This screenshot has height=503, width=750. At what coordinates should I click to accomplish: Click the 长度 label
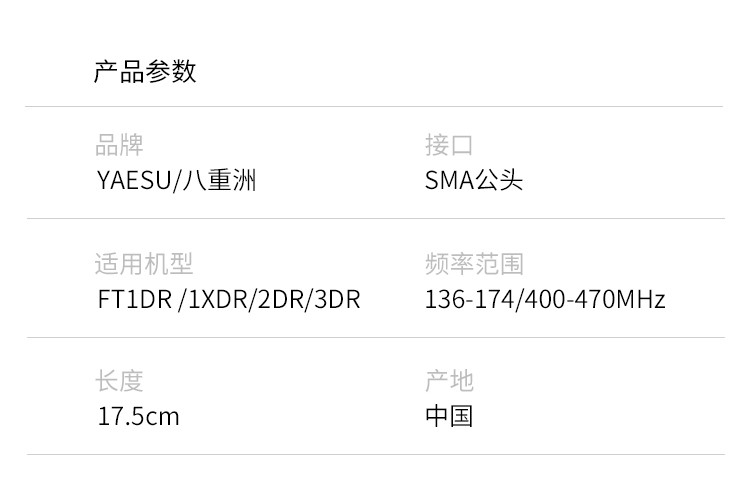[x=119, y=381]
